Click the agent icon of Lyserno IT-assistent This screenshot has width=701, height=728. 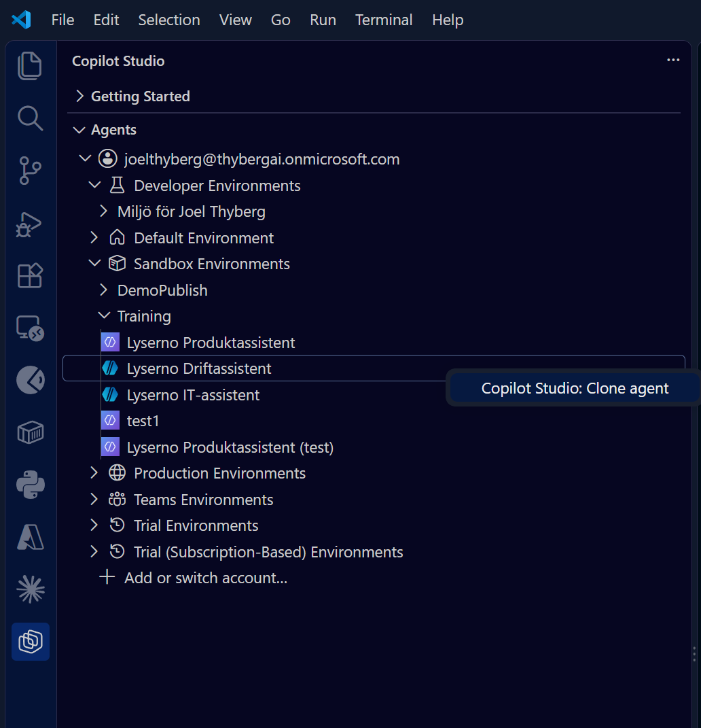[x=110, y=395]
